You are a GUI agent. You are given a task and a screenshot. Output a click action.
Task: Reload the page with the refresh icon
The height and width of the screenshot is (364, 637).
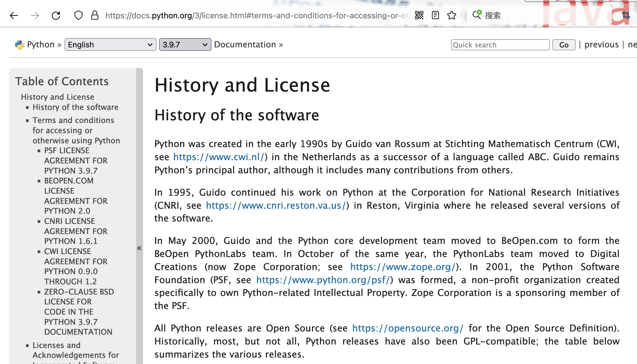pyautogui.click(x=56, y=15)
